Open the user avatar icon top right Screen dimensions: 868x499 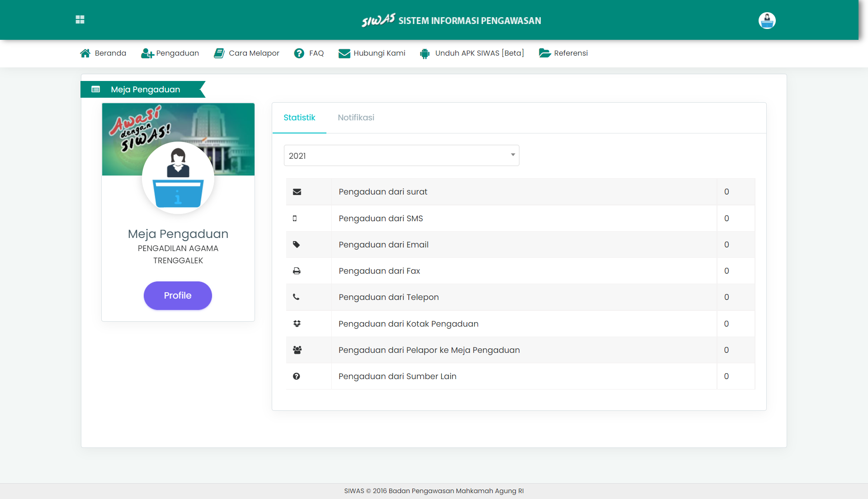coord(767,20)
